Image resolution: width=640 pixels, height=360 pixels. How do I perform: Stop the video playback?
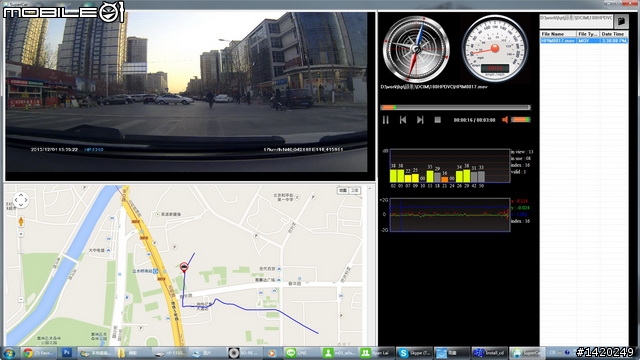(437, 120)
